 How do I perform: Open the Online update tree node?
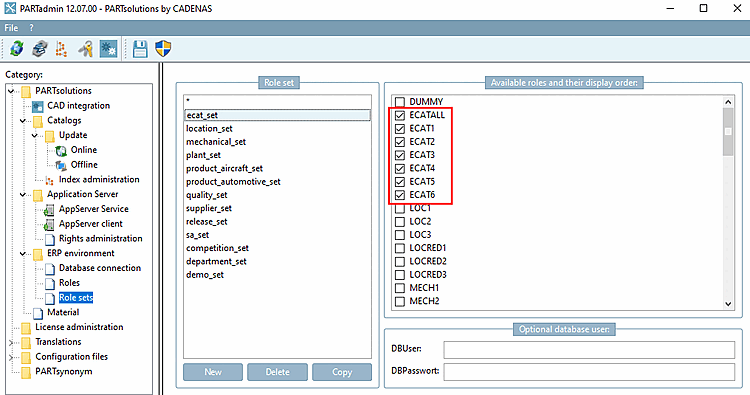(84, 150)
